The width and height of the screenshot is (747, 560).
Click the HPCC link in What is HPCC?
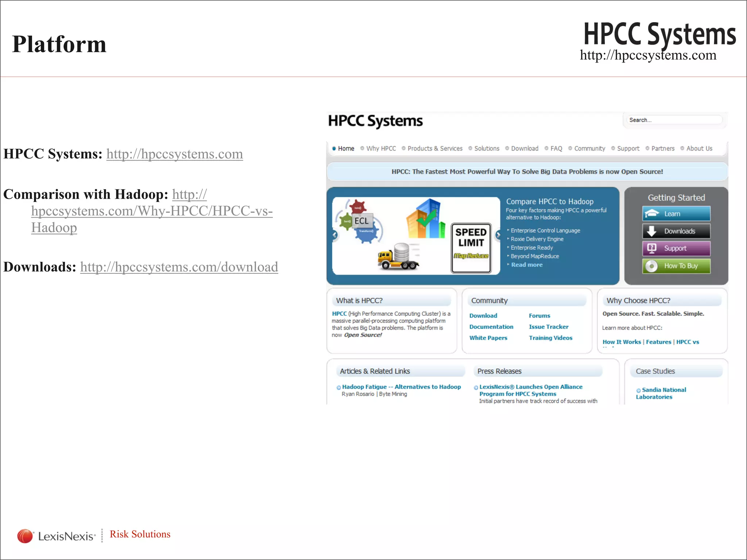click(339, 314)
